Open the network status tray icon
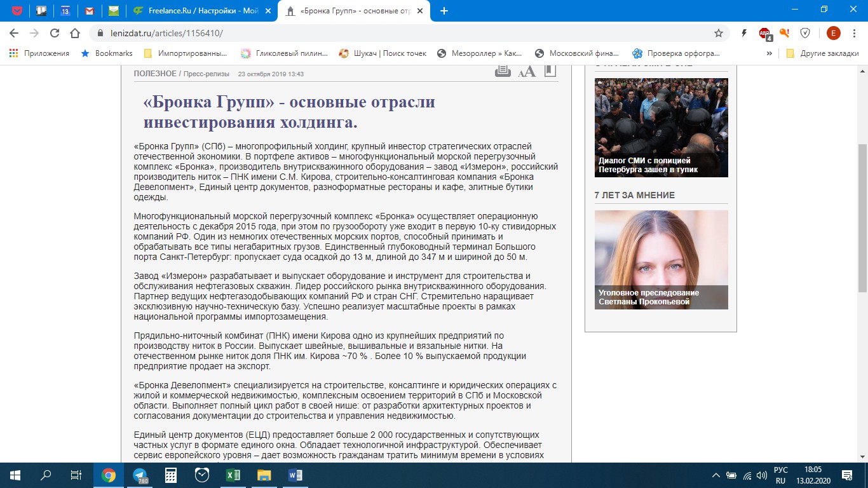The image size is (868, 488). click(x=747, y=475)
